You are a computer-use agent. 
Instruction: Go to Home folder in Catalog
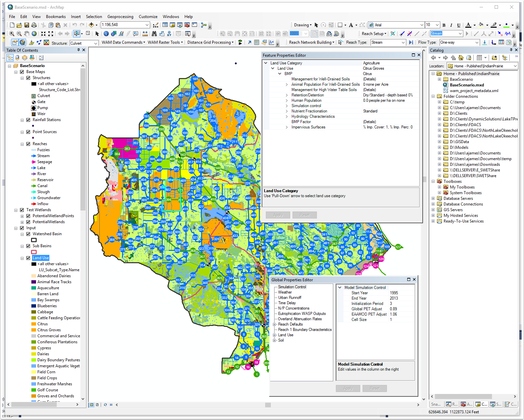(461, 58)
